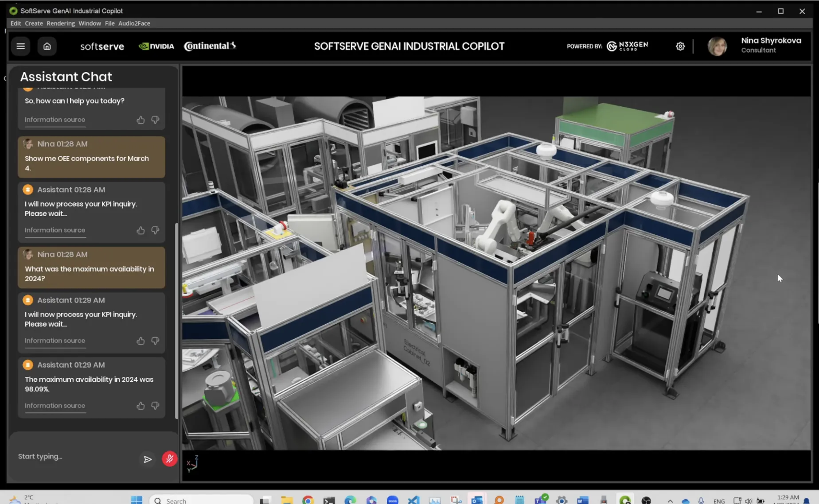
Task: Send the message with the arrow icon
Action: coord(148,459)
